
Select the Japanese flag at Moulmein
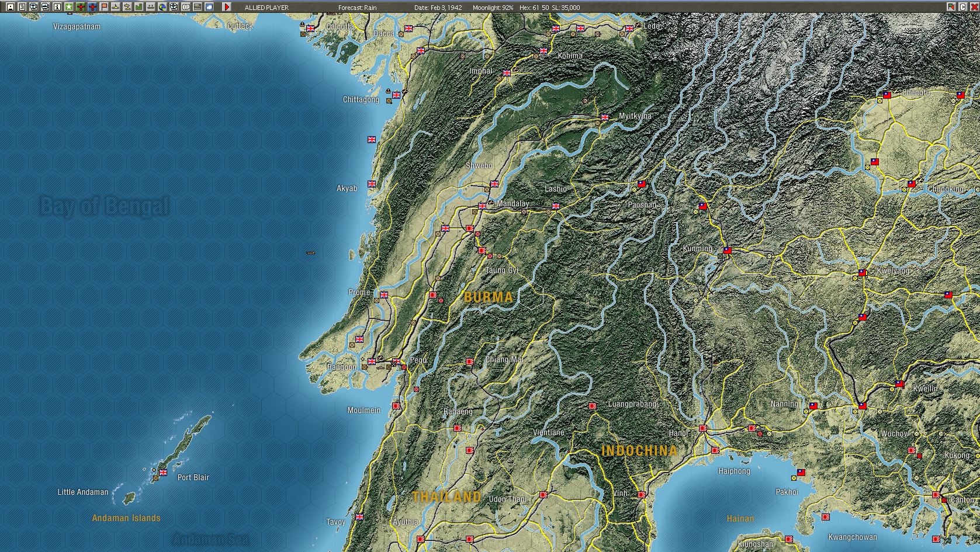396,406
